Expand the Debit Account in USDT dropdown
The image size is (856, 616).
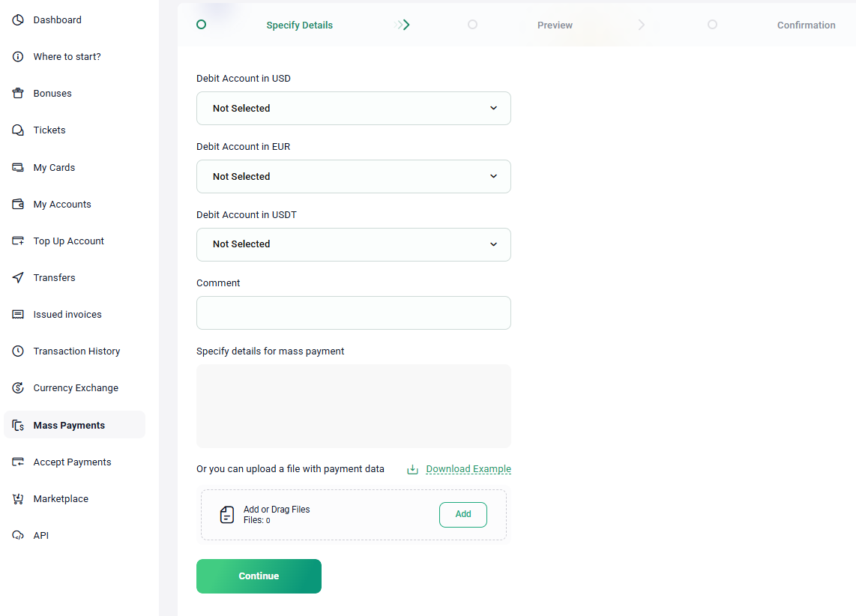click(x=354, y=244)
